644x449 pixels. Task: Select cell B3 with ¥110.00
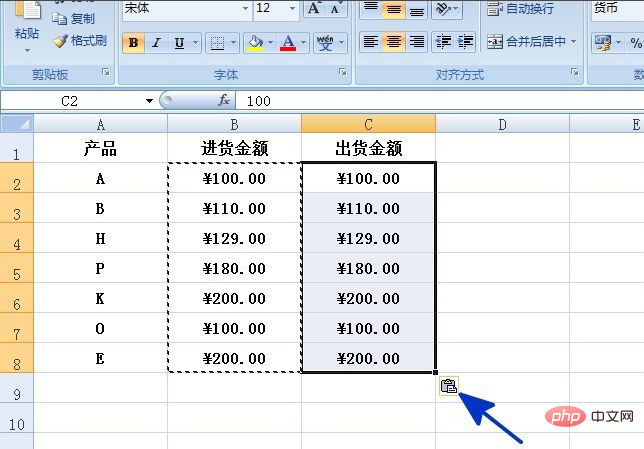[x=235, y=208]
